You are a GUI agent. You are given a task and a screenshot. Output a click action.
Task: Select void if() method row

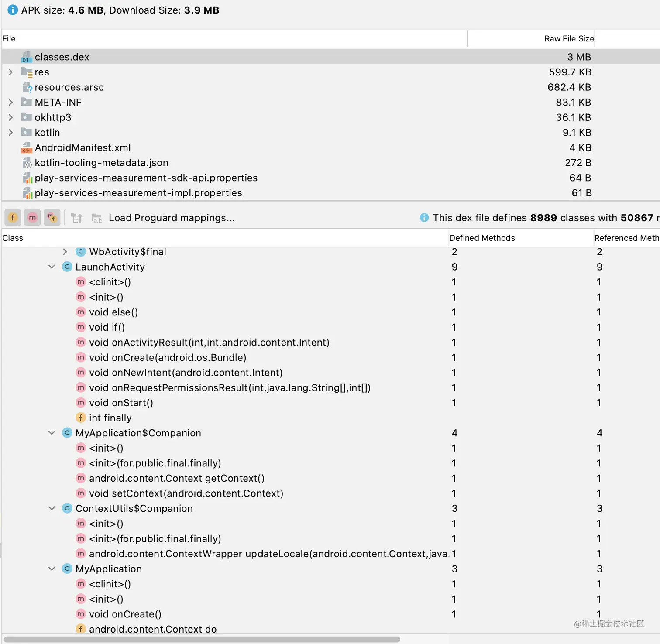click(330, 327)
